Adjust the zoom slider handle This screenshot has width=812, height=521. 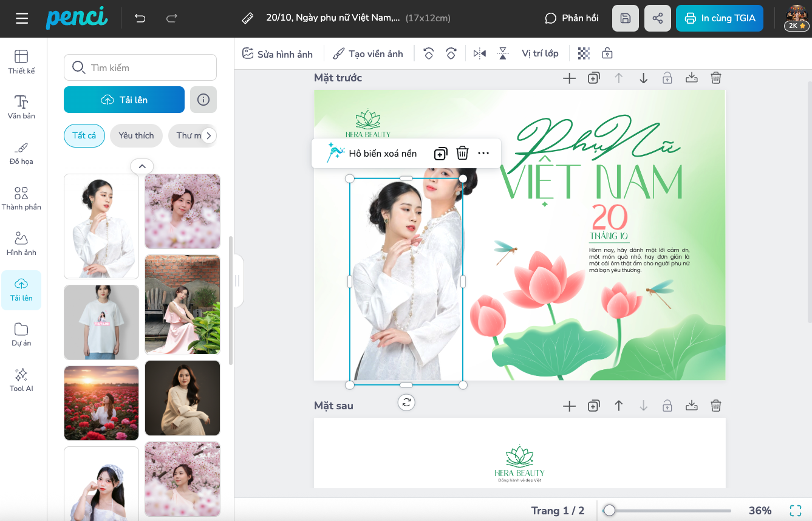click(609, 511)
